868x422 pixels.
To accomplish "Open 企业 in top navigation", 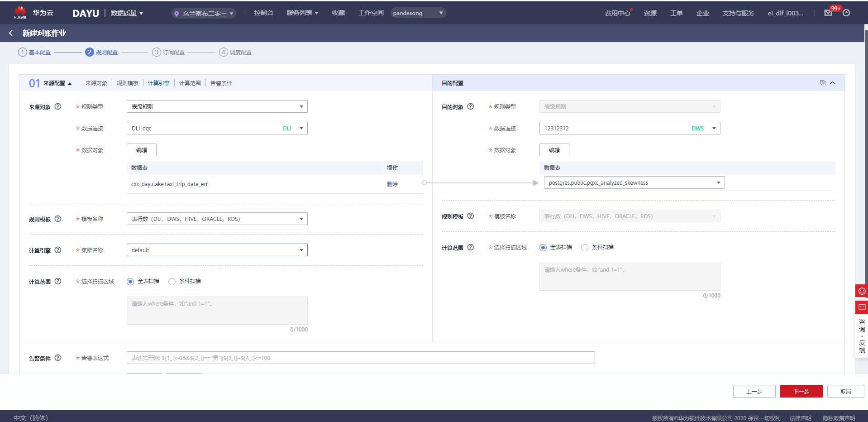I will point(703,13).
